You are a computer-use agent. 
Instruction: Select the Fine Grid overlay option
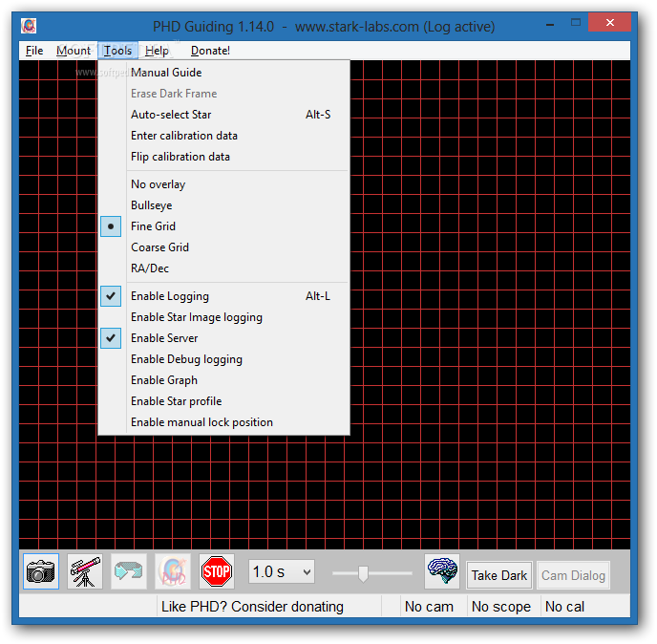tap(224, 226)
